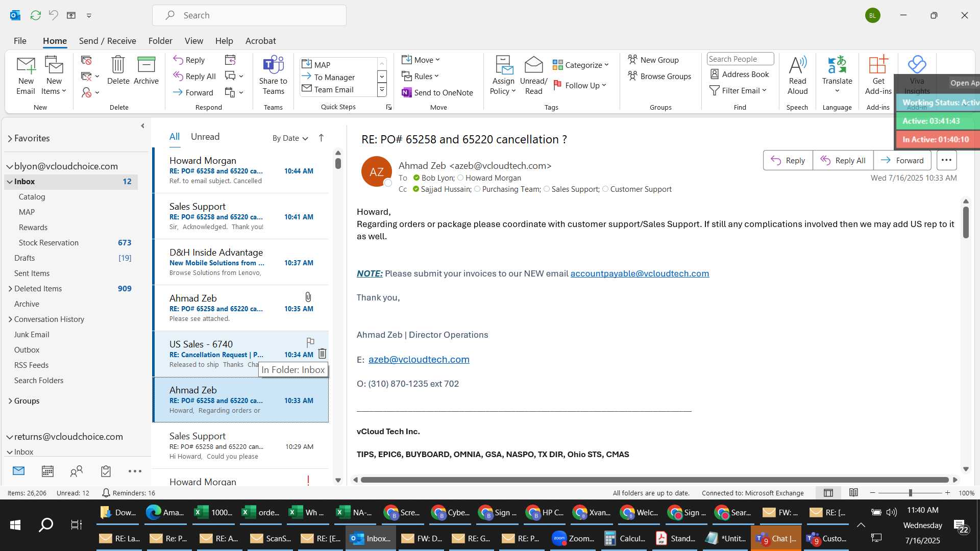Send to OneNote

pos(437,93)
